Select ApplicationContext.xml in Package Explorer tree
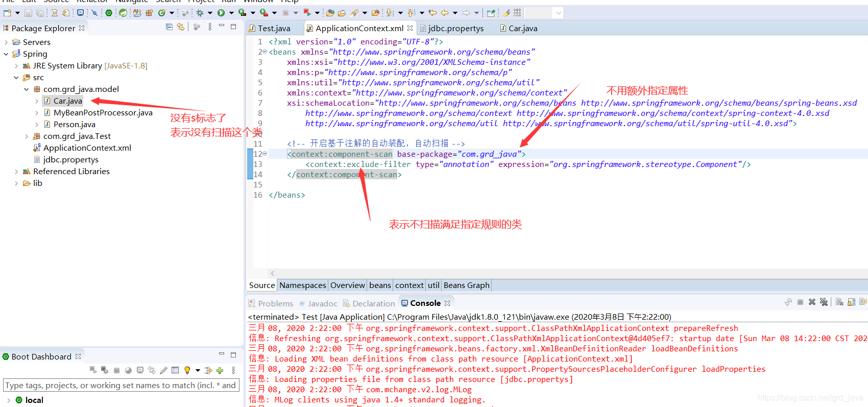 tap(82, 148)
